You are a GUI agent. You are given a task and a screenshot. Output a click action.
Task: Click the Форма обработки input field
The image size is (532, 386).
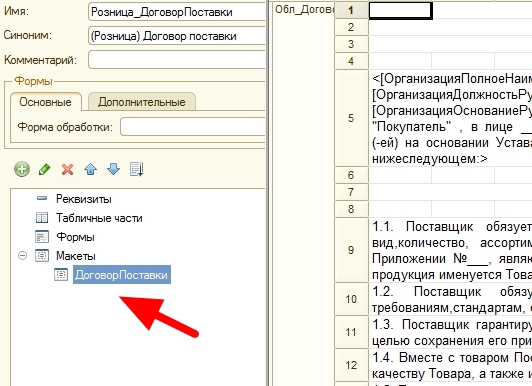193,127
